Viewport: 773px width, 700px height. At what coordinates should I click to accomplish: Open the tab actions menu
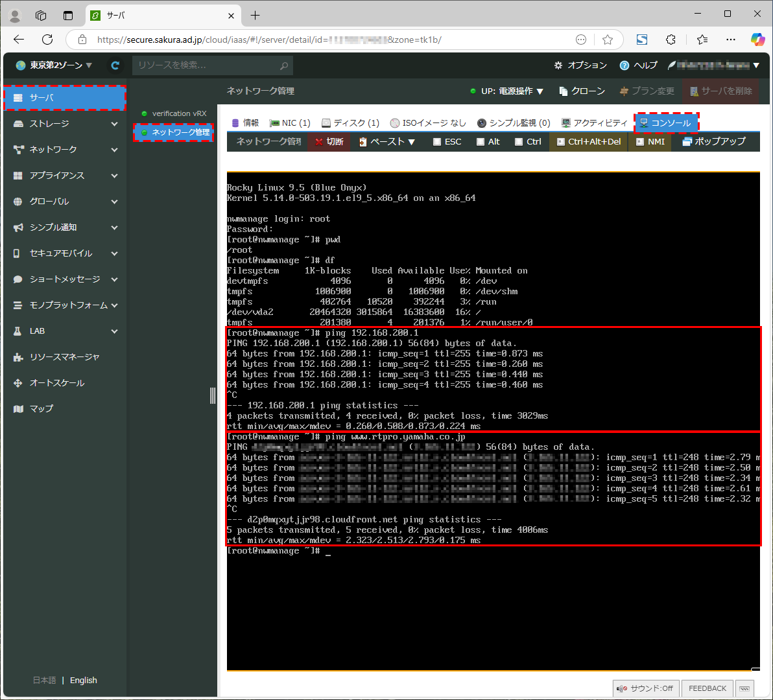[x=68, y=16]
